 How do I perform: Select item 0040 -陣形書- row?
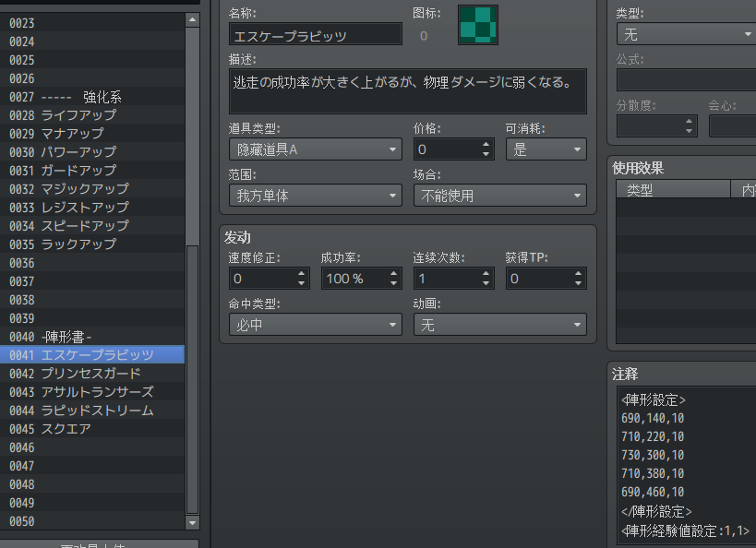tap(92, 337)
